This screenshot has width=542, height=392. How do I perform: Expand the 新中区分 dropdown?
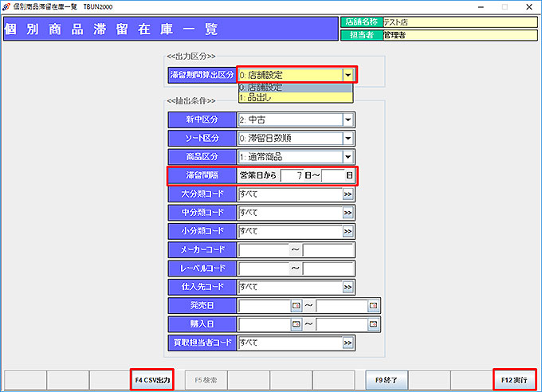tap(348, 120)
